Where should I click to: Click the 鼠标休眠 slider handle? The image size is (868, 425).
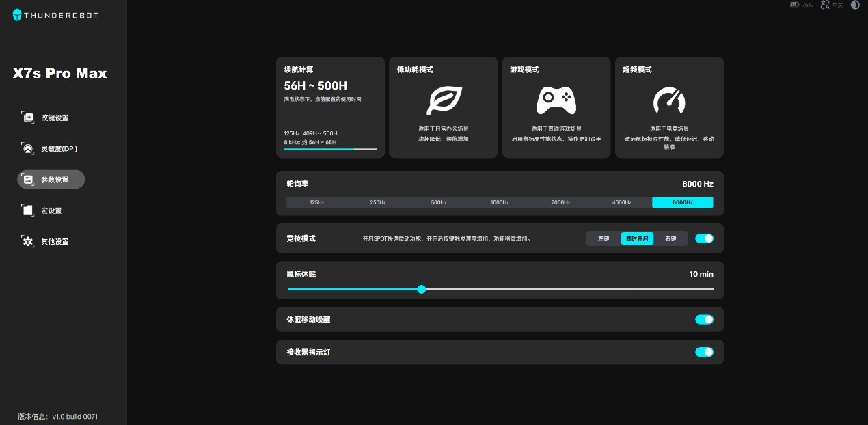[x=422, y=289]
